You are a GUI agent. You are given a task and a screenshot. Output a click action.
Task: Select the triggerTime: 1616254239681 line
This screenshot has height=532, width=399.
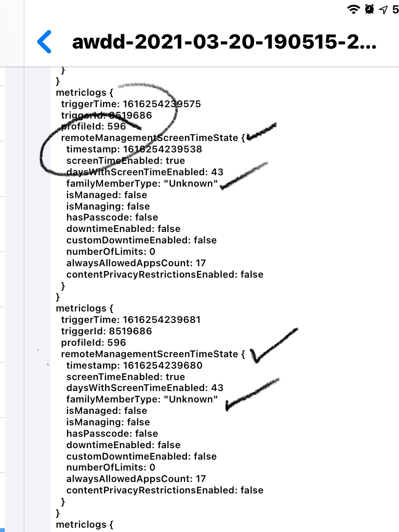(x=131, y=320)
